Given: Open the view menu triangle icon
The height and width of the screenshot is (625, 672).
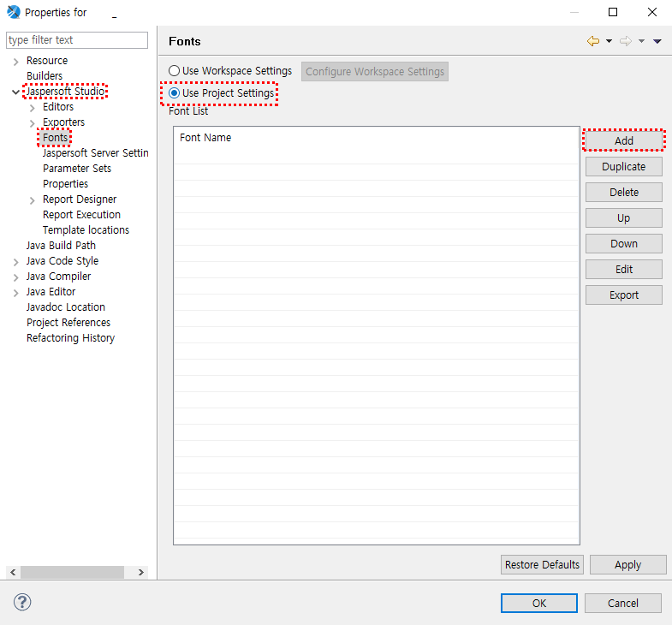Looking at the screenshot, I should pos(657,41).
